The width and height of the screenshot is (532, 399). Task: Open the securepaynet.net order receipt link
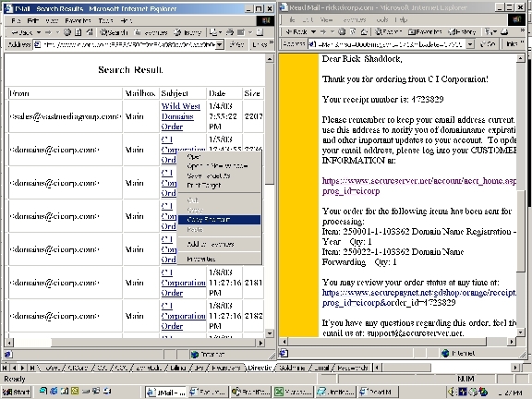click(x=419, y=297)
